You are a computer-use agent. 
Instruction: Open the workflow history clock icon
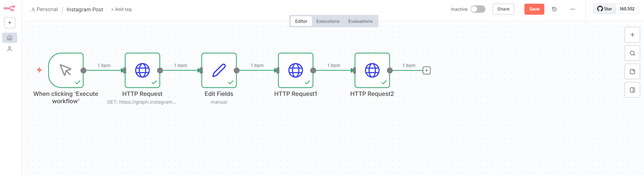554,9
